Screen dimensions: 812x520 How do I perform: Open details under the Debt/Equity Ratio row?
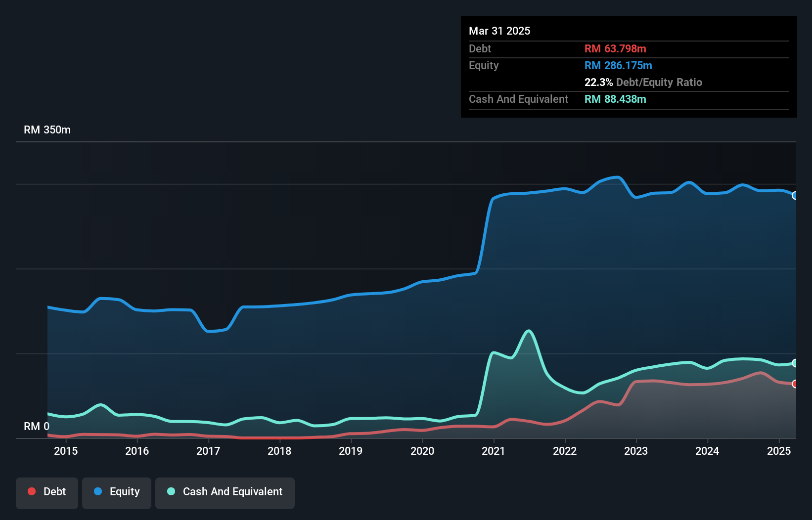pos(643,83)
